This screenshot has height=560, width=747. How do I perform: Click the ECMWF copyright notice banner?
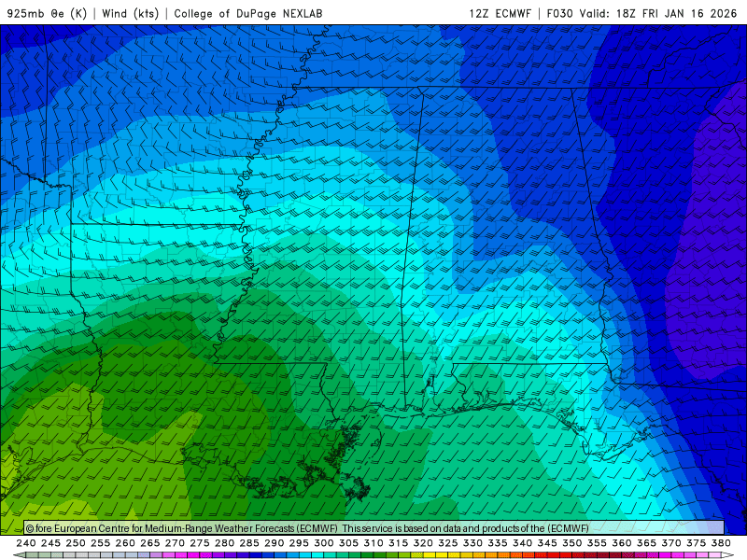pyautogui.click(x=374, y=528)
